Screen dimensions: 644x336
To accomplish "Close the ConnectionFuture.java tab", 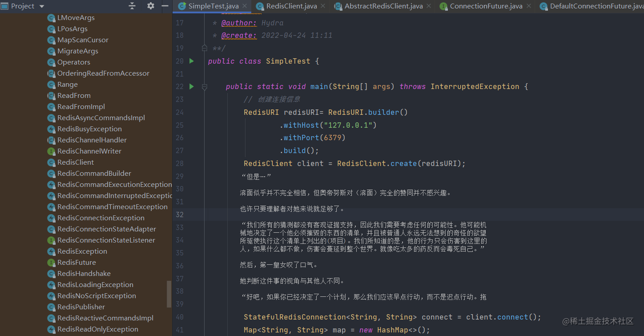I will pyautogui.click(x=529, y=6).
